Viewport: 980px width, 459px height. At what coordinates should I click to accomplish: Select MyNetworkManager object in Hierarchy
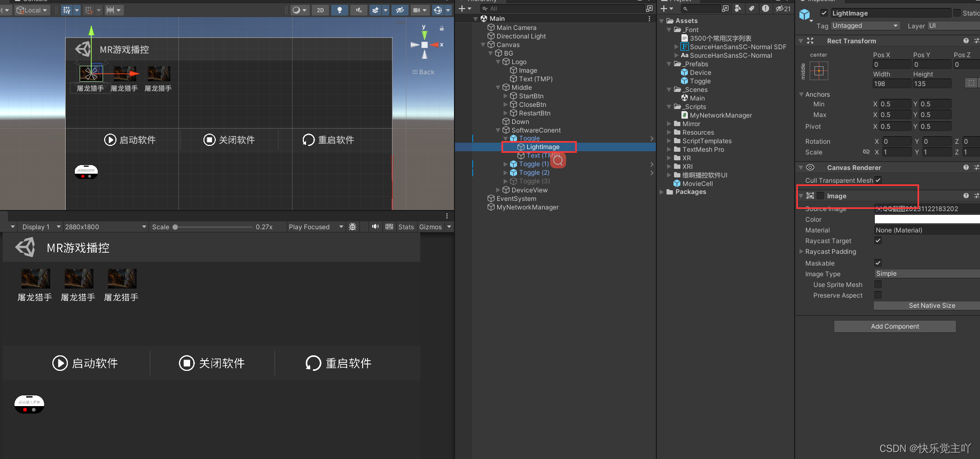[527, 207]
